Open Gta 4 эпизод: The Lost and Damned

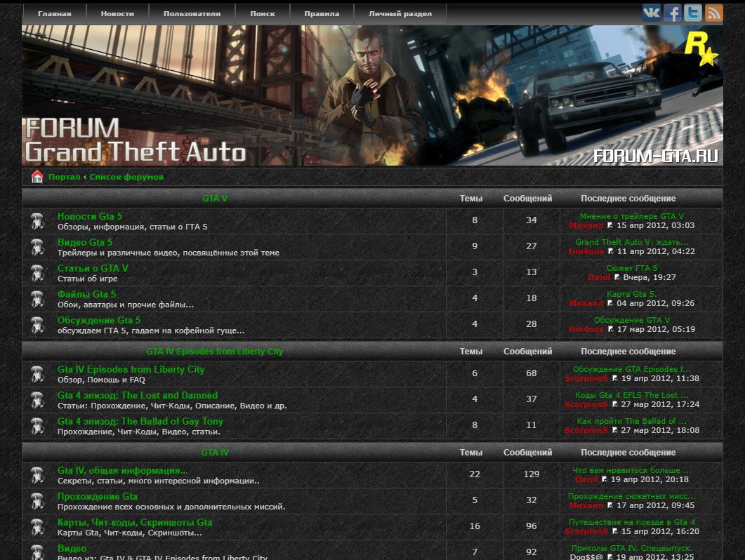point(138,395)
